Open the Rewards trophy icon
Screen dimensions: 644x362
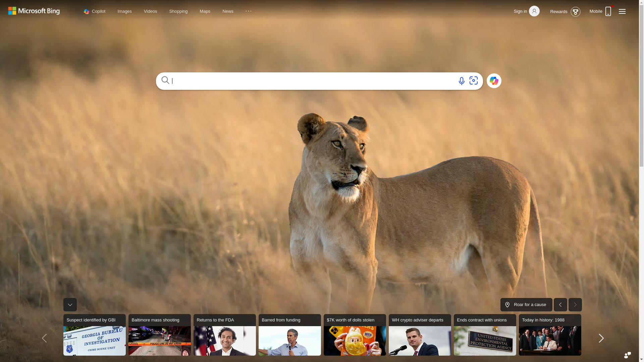point(575,12)
